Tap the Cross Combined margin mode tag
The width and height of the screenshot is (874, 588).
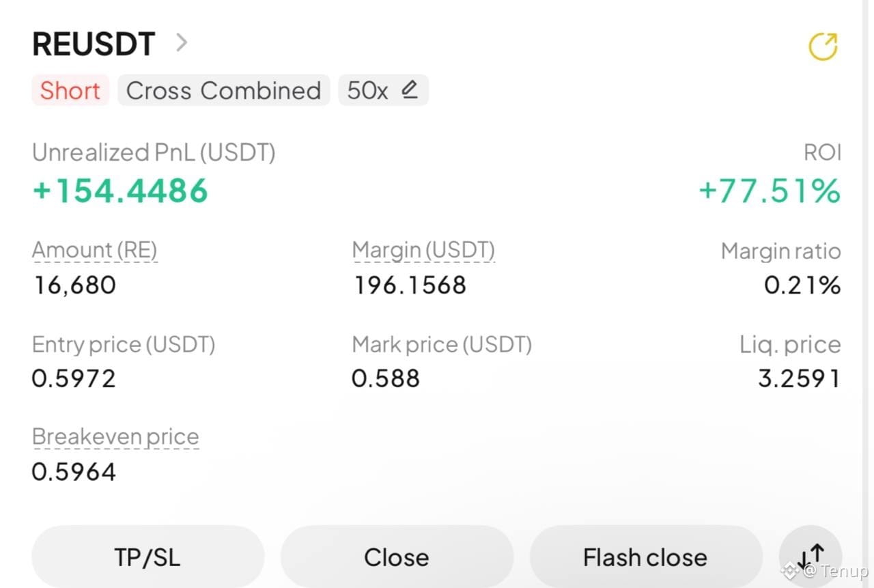(223, 90)
